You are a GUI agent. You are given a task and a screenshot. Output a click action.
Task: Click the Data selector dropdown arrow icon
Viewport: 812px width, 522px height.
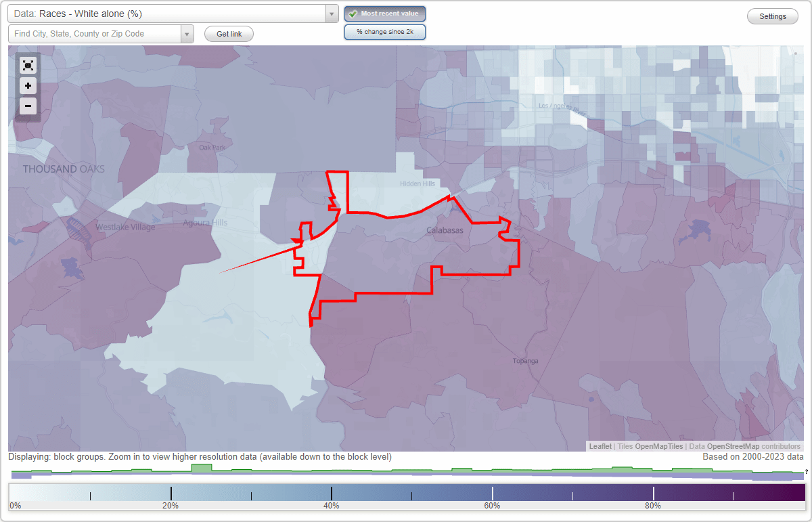tap(330, 13)
